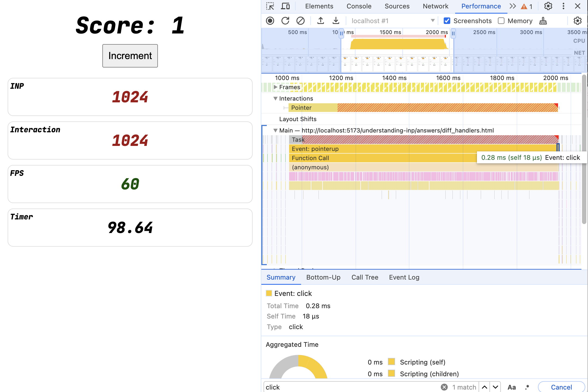Click the clear performance recordings icon

(x=300, y=21)
